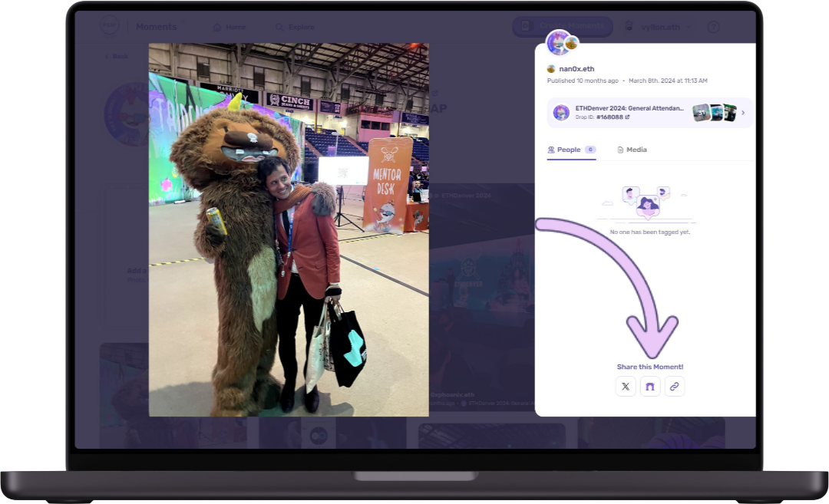Open ETHDenver 2024: General Attendance drop title

[629, 108]
